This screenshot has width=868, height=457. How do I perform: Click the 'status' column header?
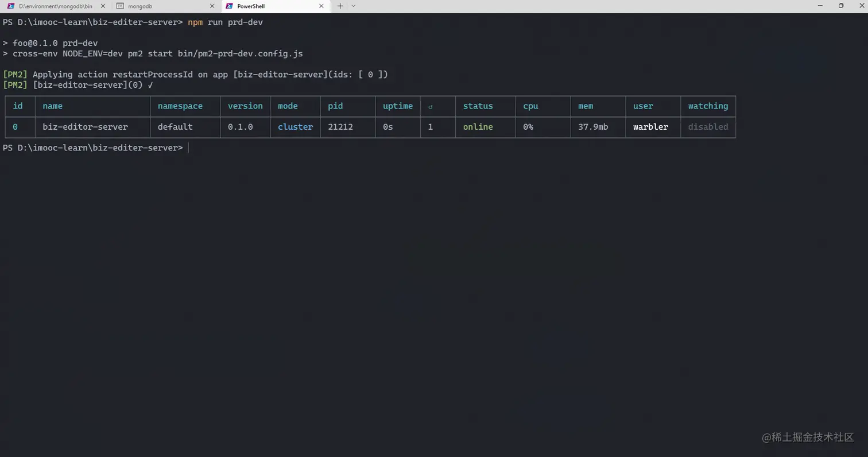tap(478, 106)
